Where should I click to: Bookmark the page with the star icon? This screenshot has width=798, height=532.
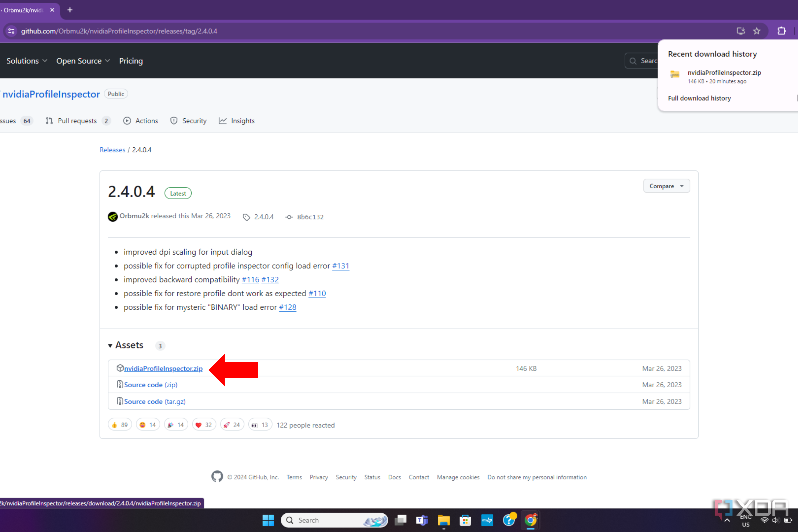tap(757, 31)
